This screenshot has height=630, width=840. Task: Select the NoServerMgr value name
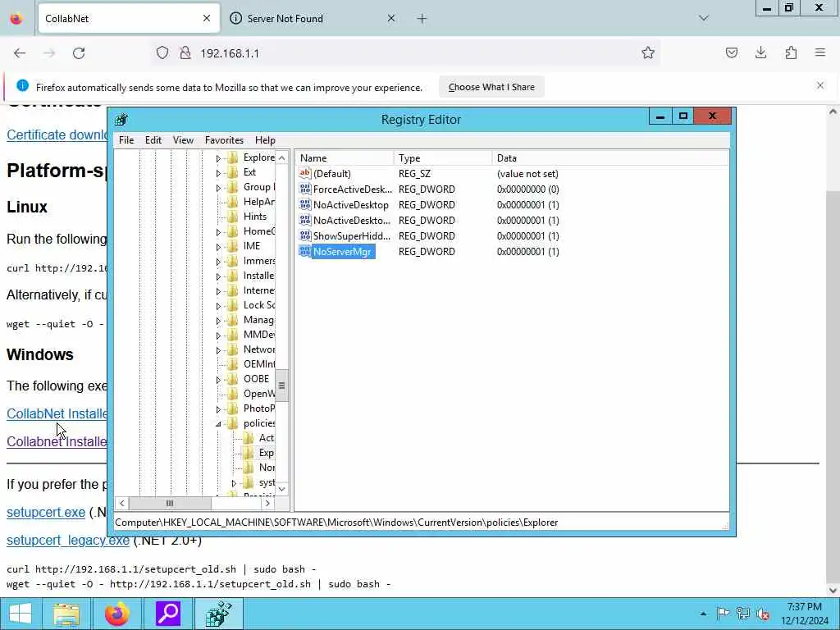[x=342, y=252]
